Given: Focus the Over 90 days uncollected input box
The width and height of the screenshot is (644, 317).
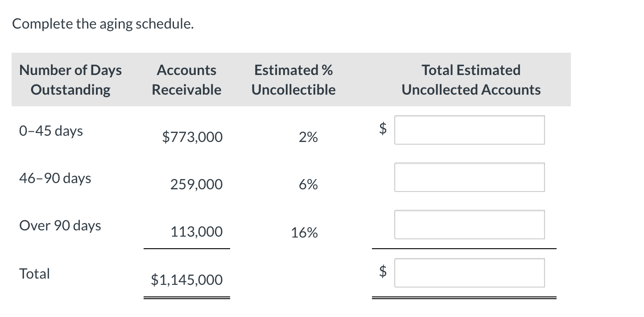Looking at the screenshot, I should pos(469,225).
